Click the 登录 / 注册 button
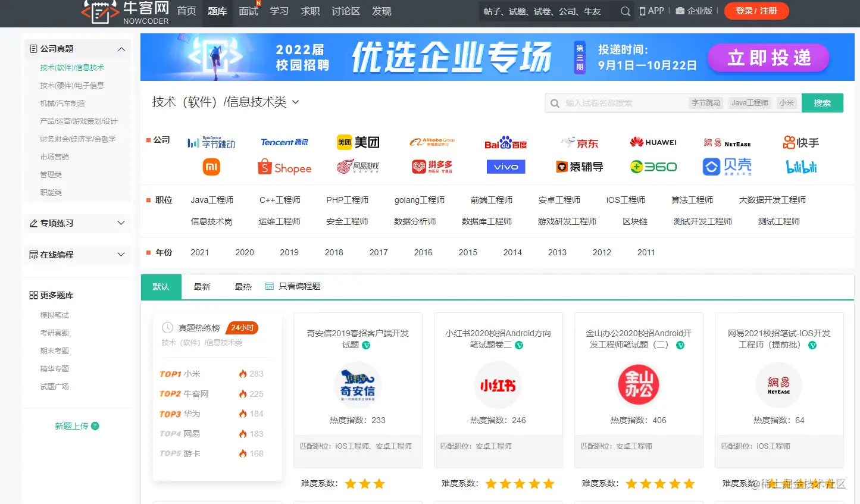 (756, 11)
